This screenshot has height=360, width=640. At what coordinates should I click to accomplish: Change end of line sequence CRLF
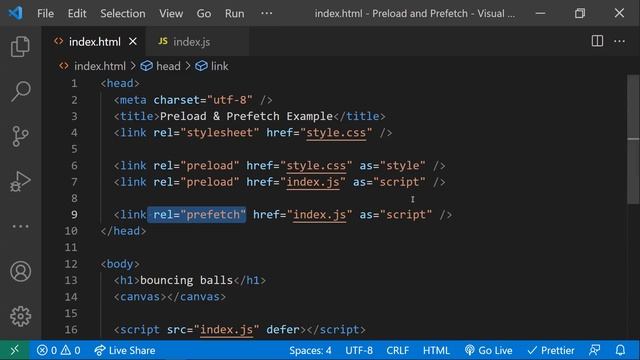click(398, 350)
